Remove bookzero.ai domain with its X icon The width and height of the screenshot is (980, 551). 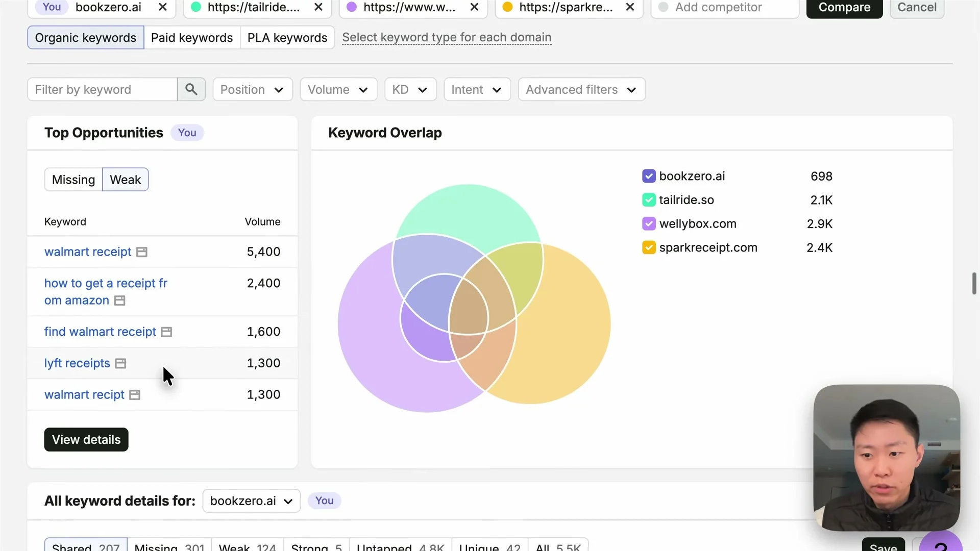163,7
